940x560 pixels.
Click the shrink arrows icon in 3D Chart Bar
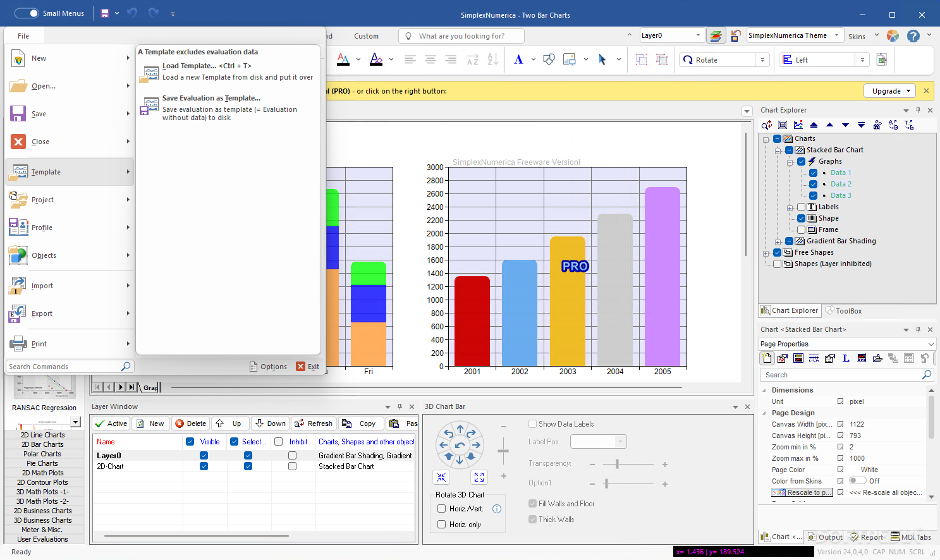(441, 477)
